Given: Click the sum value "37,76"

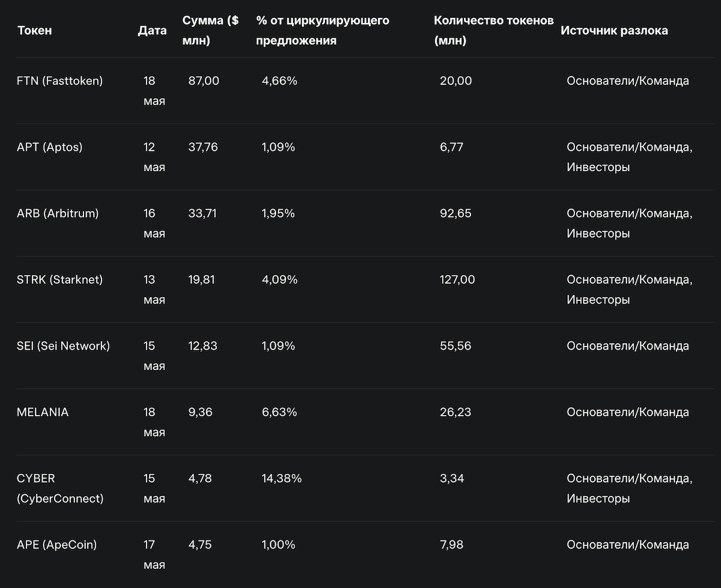Looking at the screenshot, I should pyautogui.click(x=203, y=147).
